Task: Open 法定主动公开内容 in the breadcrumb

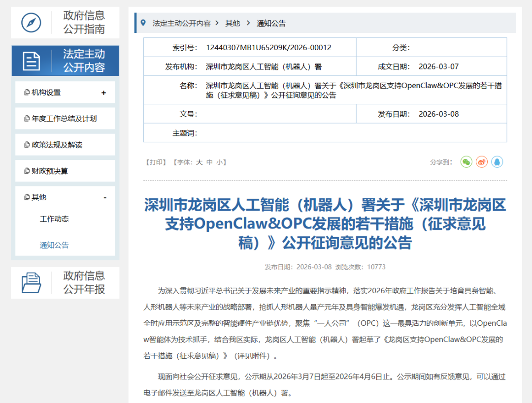Action: pyautogui.click(x=182, y=23)
